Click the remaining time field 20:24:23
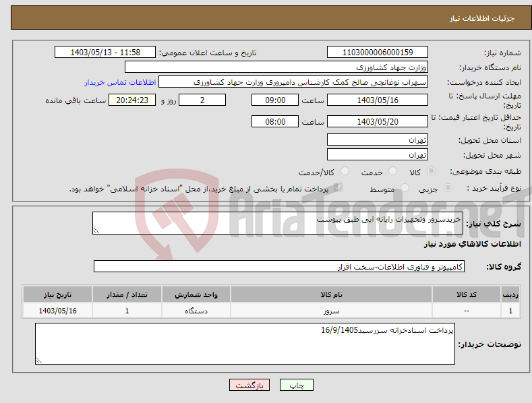The image size is (532, 403). 132,100
